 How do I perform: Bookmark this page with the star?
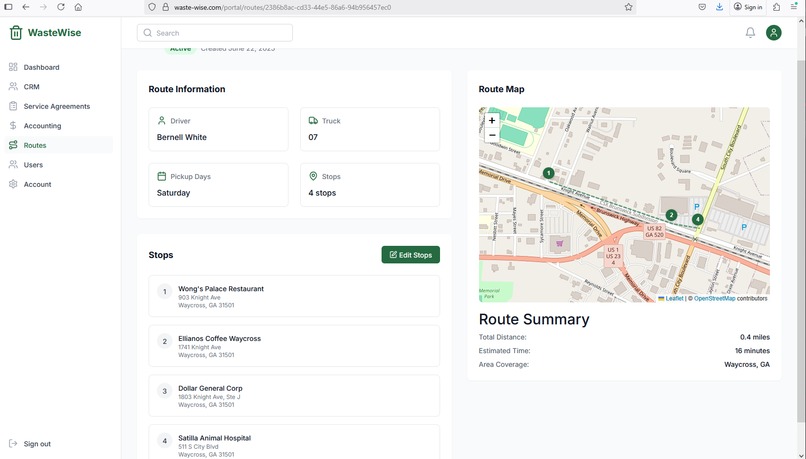pyautogui.click(x=628, y=7)
